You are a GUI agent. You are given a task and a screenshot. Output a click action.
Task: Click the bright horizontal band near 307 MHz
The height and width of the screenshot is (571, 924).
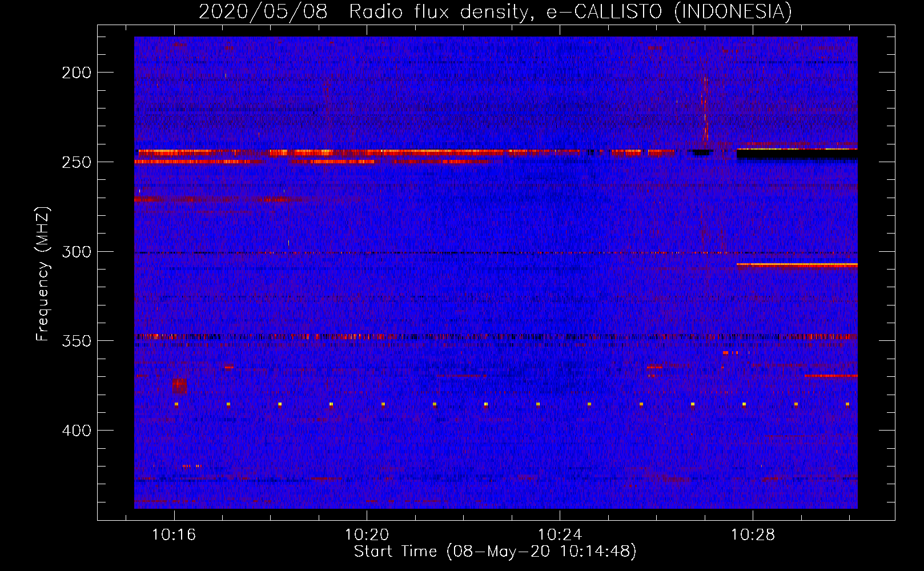coord(797,265)
